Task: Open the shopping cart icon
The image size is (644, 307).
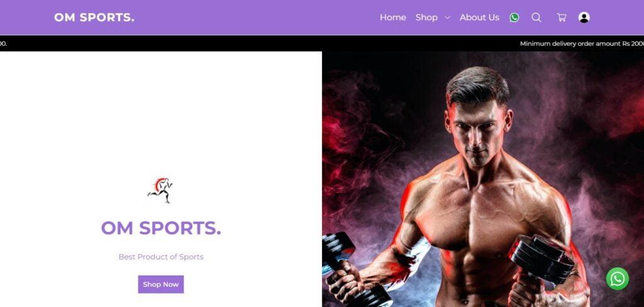Action: (561, 17)
